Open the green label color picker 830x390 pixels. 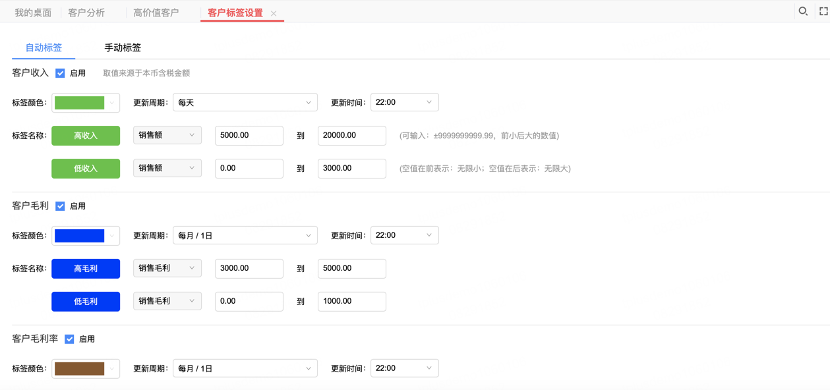click(86, 103)
